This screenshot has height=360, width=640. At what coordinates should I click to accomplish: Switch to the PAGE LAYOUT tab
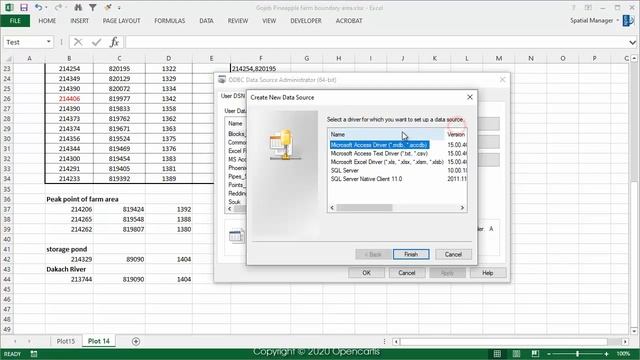click(121, 20)
